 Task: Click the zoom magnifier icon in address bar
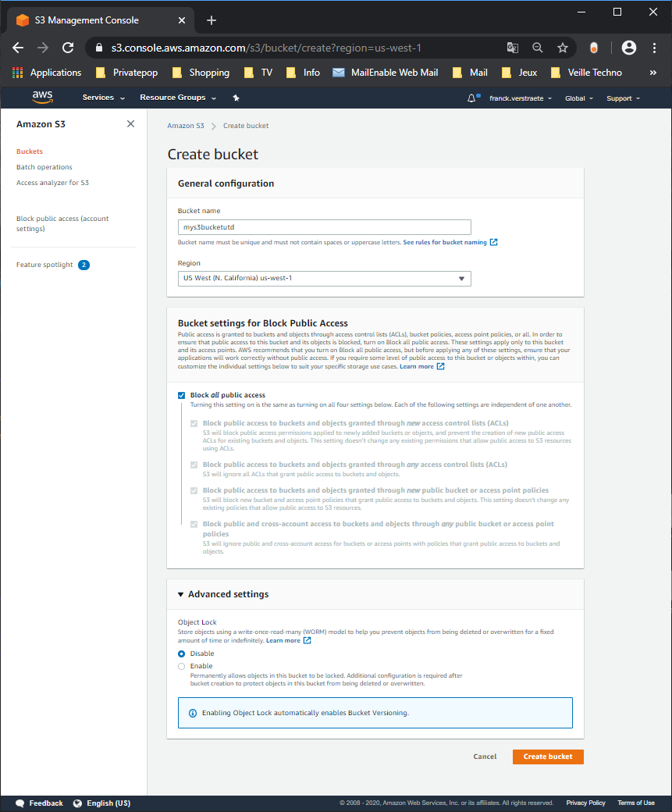(x=538, y=48)
